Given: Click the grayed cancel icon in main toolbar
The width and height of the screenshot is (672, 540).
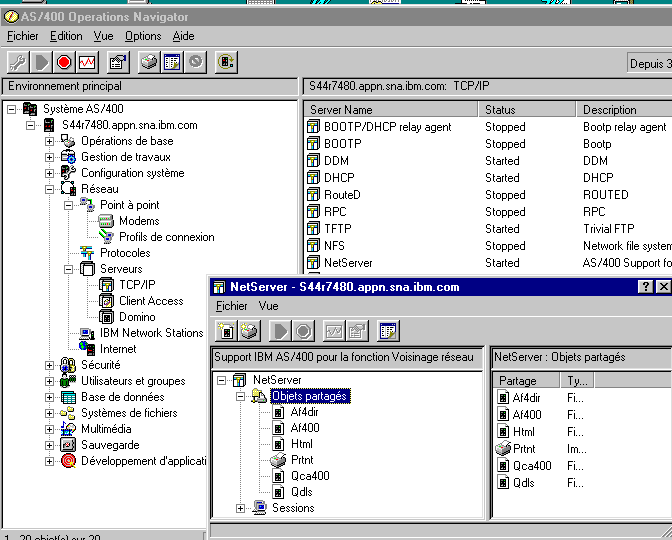Looking at the screenshot, I should click(195, 63).
